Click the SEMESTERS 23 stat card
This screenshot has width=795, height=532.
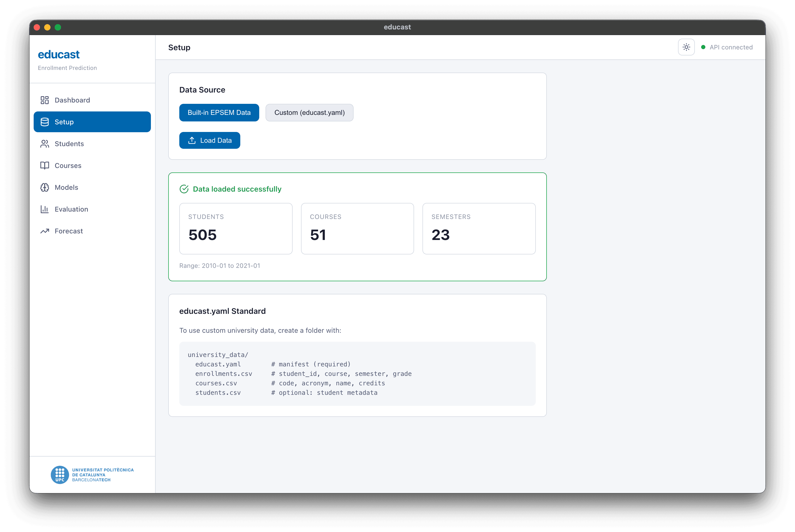(479, 229)
